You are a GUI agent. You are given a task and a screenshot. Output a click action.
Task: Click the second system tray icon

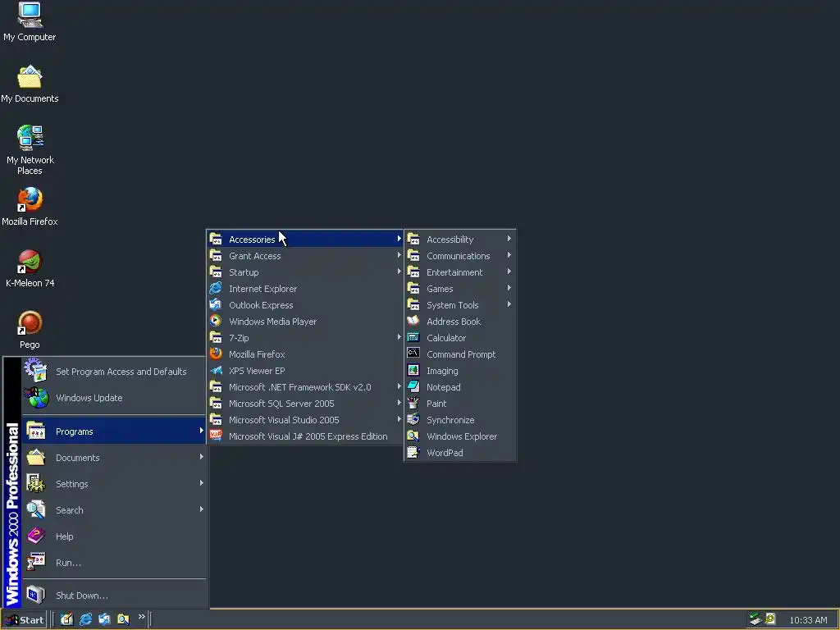(769, 619)
